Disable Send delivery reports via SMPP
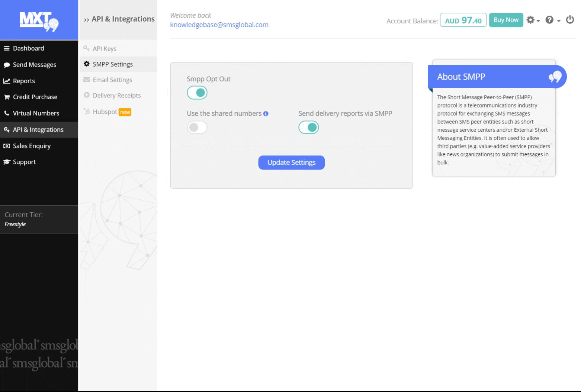This screenshot has width=581, height=392. [309, 128]
